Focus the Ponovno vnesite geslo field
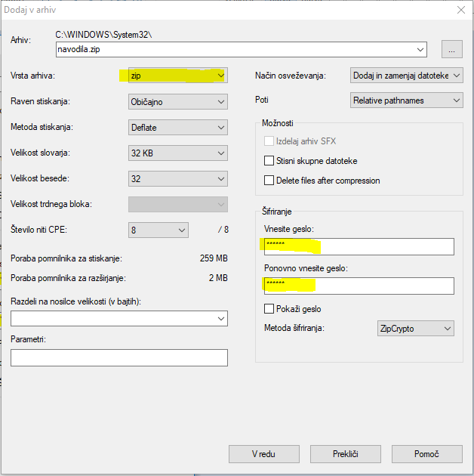The width and height of the screenshot is (474, 476). click(x=359, y=286)
